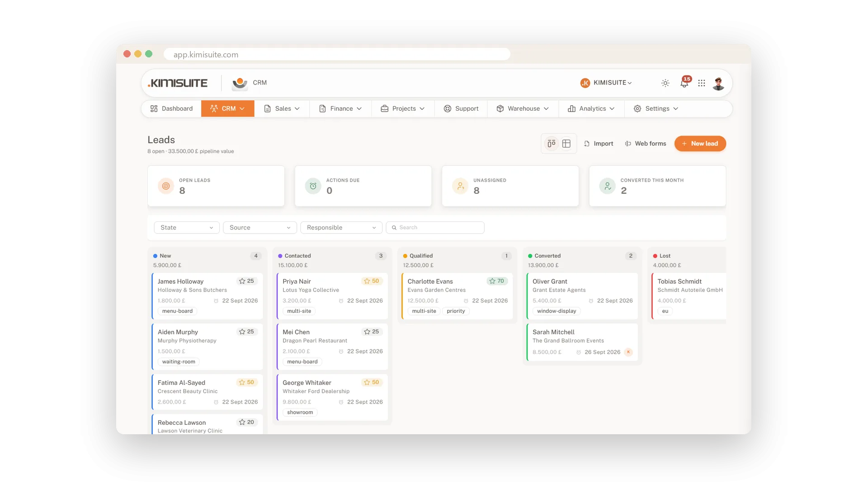The width and height of the screenshot is (868, 488).
Task: Click Fatima Al-Sayed star score 50
Action: (246, 382)
